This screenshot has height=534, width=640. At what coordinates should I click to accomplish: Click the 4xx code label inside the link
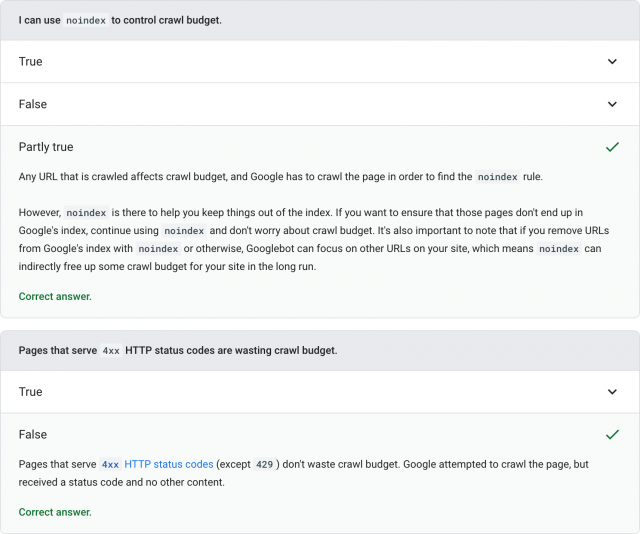(110, 465)
